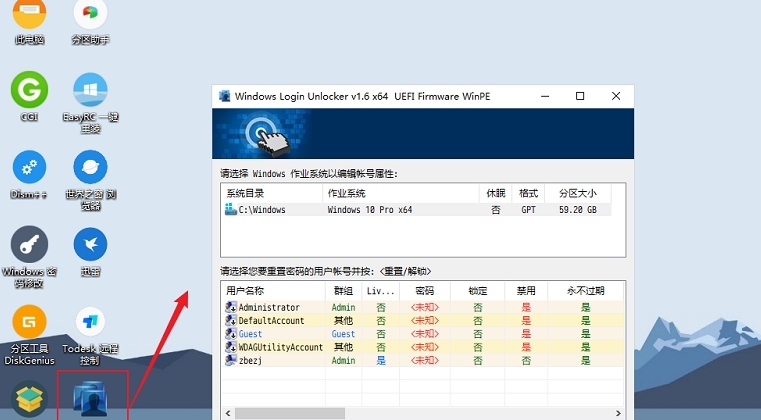The width and height of the screenshot is (761, 420).
Task: Click the zbezj account user icon
Action: coord(231,360)
